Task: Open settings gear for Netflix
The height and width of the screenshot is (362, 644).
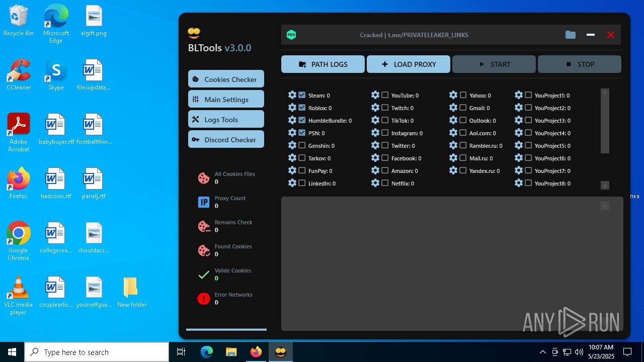Action: point(375,183)
